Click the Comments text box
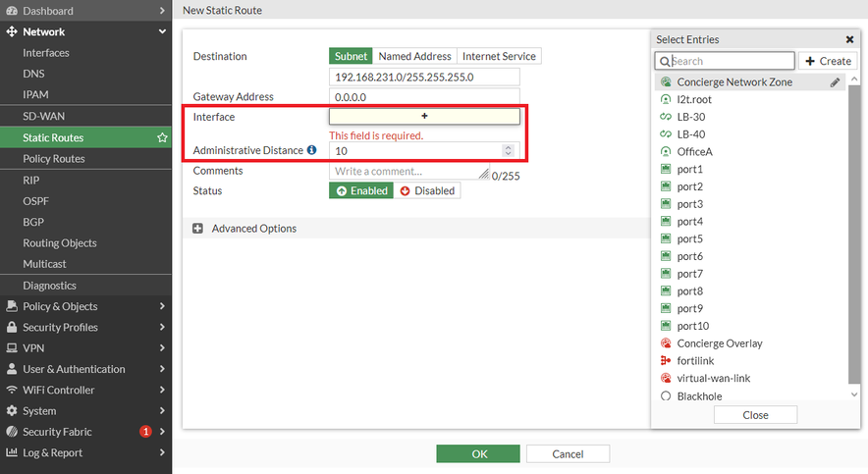 [x=409, y=172]
